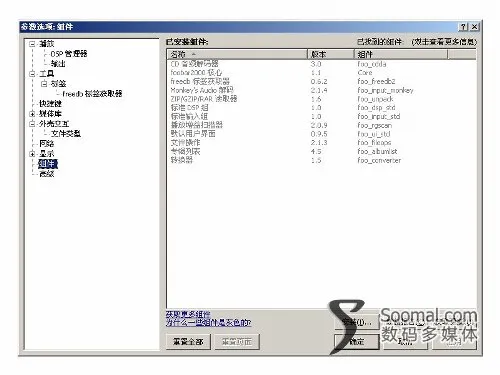Click the foo_input_monkey module name
The width and height of the screenshot is (500, 375).
click(x=385, y=90)
